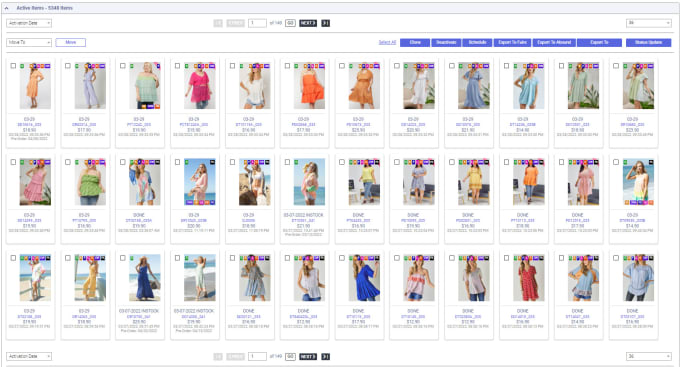Click the top page number input field
Viewport: 680px width, 367px height.
pos(257,23)
